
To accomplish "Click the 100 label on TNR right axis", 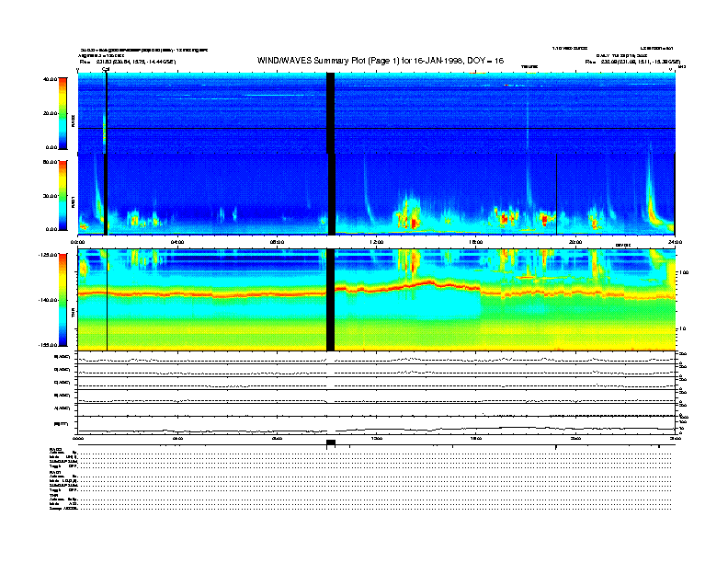I will point(684,272).
